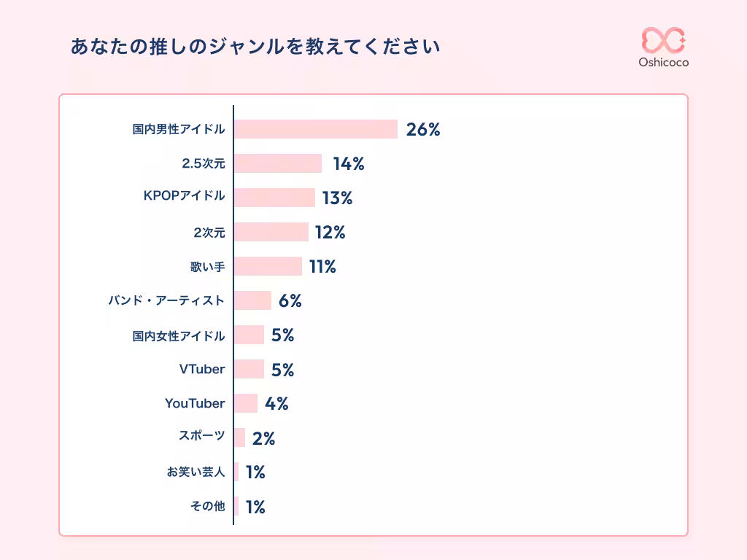Click the YouTuber category label

point(195,403)
